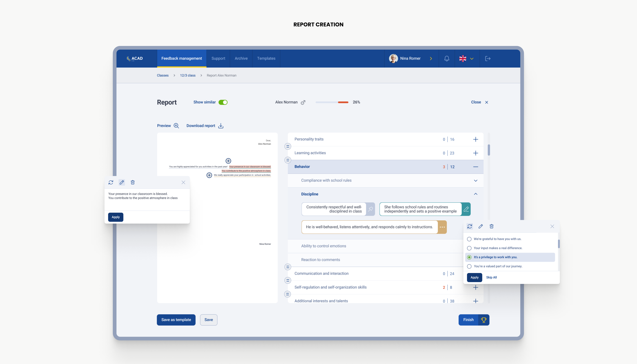Click the drag handle between Personality traits and Learning activities

288,146
